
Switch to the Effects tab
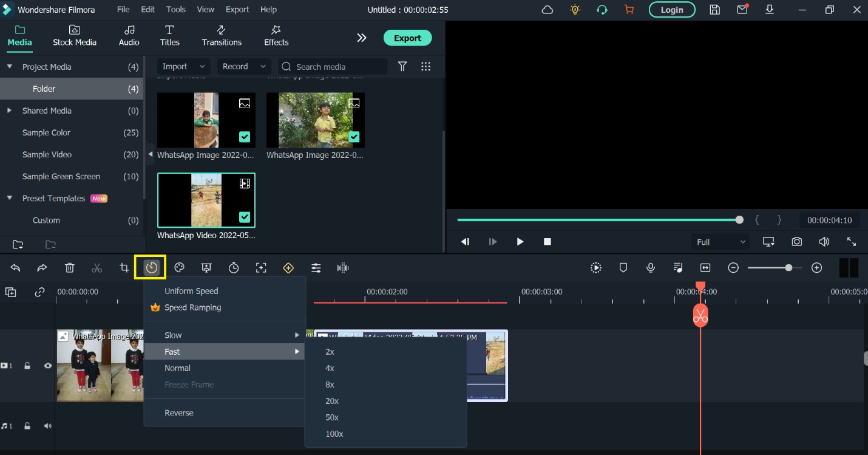pos(276,36)
